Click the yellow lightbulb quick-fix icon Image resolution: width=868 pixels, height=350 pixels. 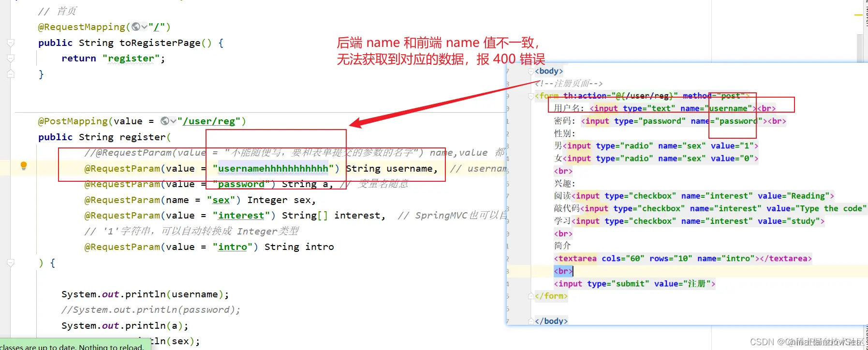tap(24, 166)
